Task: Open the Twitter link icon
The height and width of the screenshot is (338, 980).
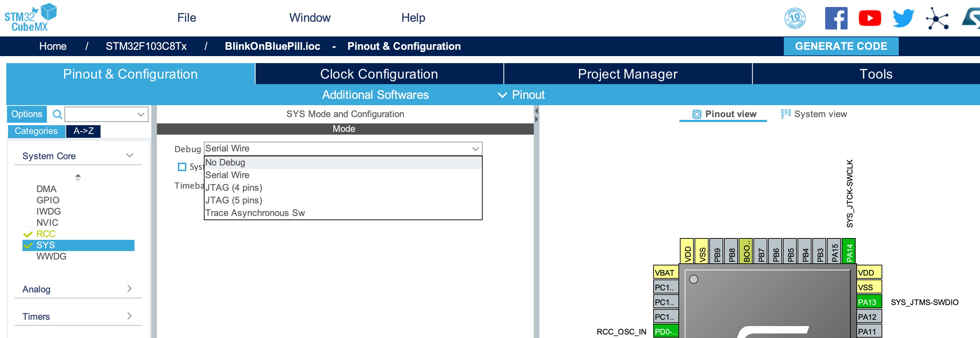Action: 903,18
